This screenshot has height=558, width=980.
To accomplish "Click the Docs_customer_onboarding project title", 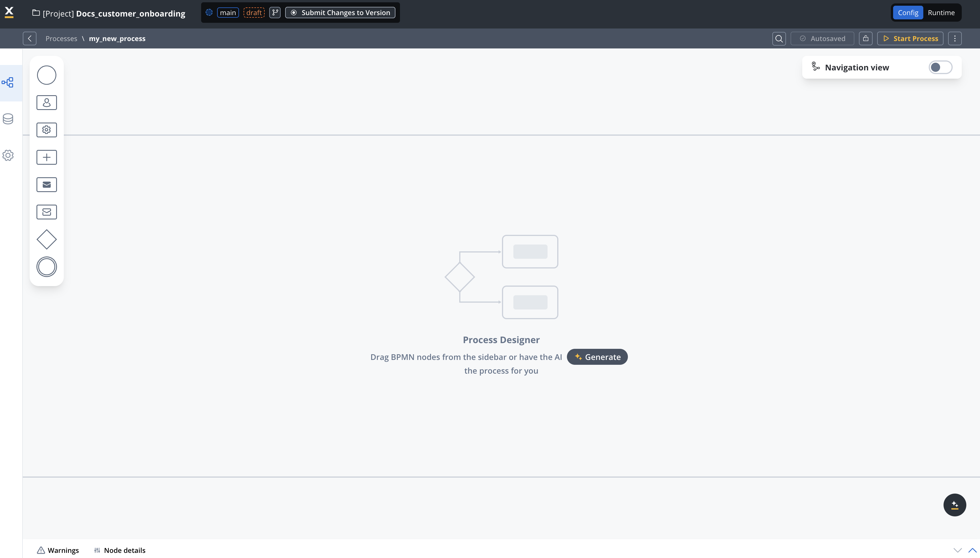I will [131, 13].
